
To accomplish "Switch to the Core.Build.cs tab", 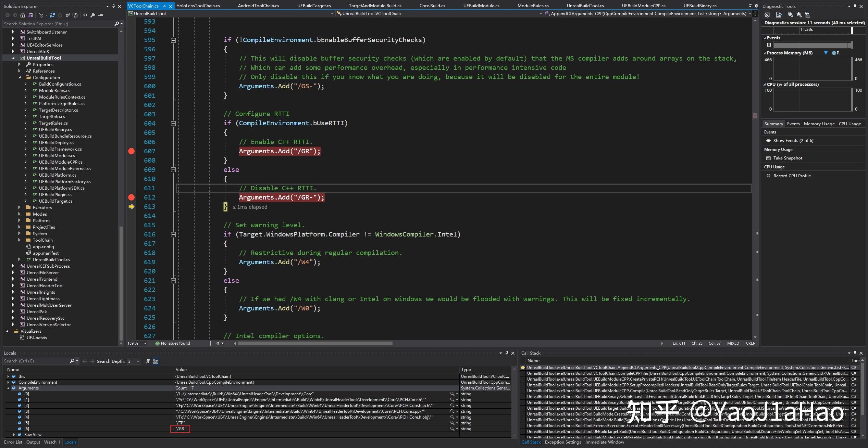I will (x=432, y=5).
